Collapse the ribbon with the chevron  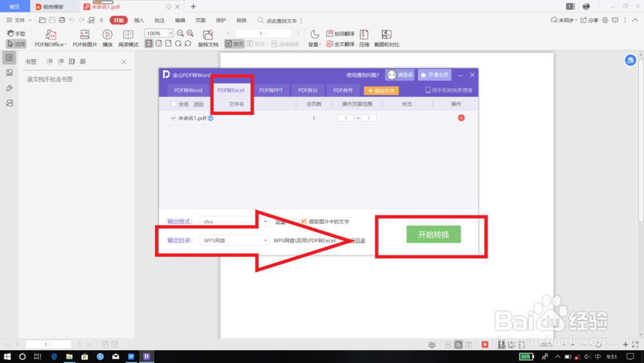point(635,20)
